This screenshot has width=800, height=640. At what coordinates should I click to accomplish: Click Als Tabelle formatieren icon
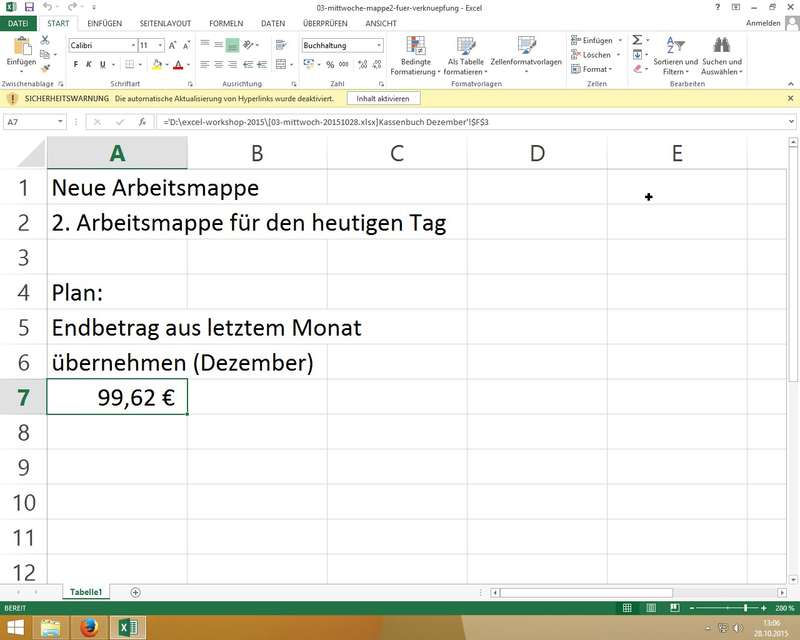coord(465,54)
